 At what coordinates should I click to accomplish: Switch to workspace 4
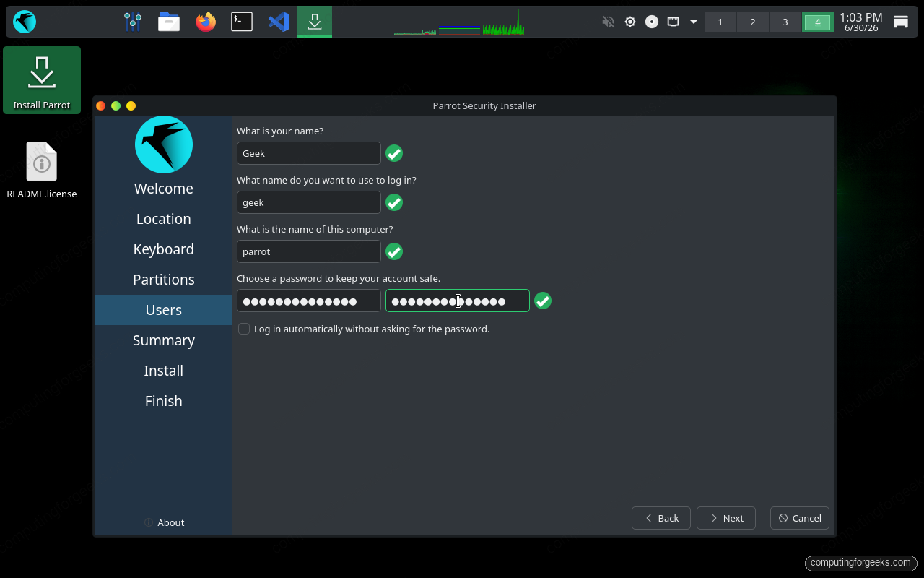click(x=818, y=22)
